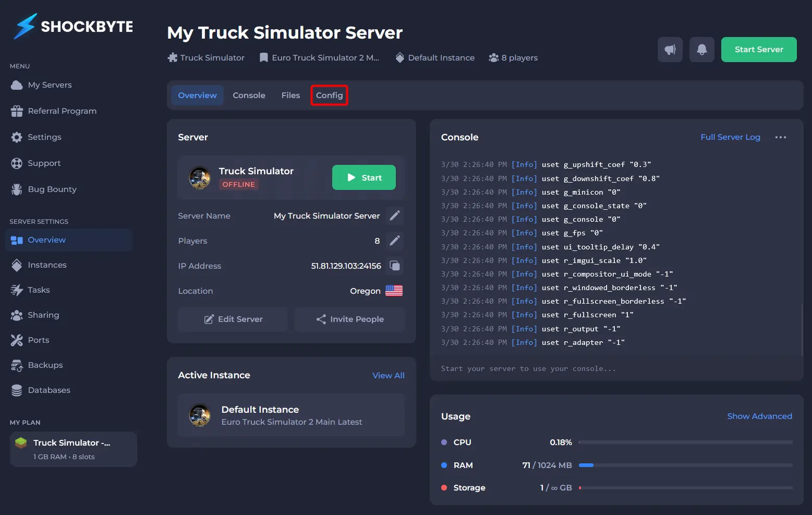Open Sharing people icon
812x515 pixels.
17,315
